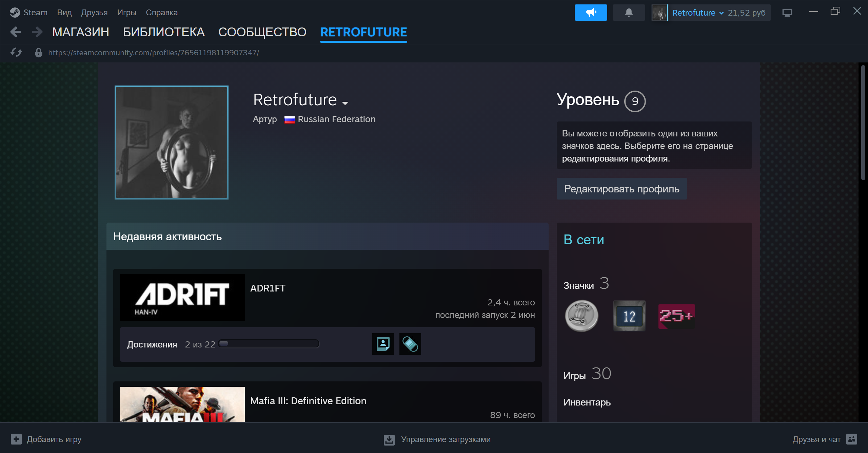Click the Steam logo icon

tap(15, 13)
